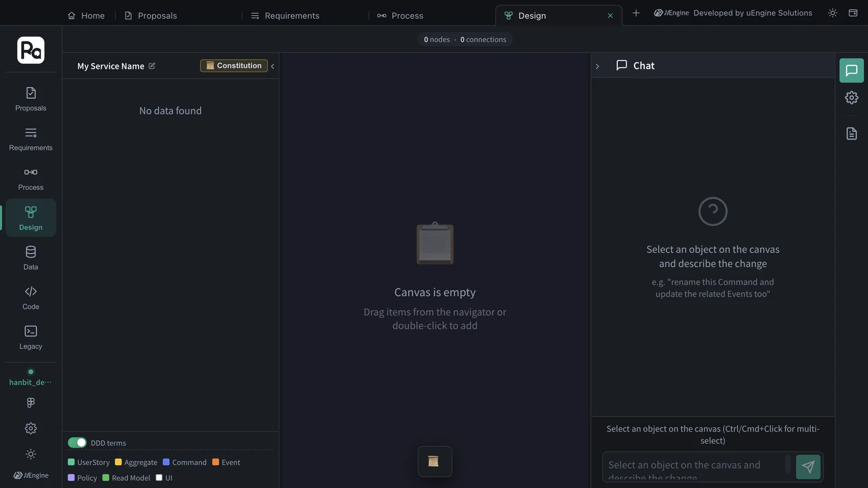
Task: Click the uEngine logo at sidebar bottom
Action: 31,476
